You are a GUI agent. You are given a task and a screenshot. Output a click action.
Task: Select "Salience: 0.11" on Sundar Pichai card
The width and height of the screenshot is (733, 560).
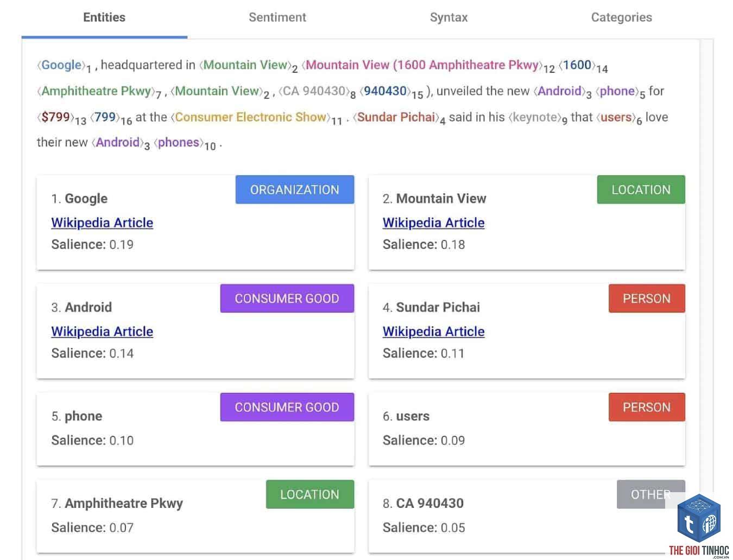[424, 353]
